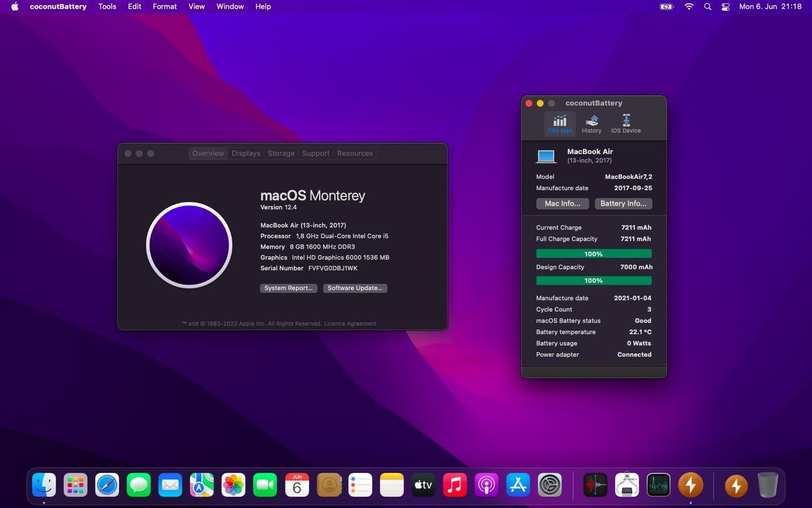This screenshot has width=812, height=508.
Task: Click the System Report... button
Action: 289,288
